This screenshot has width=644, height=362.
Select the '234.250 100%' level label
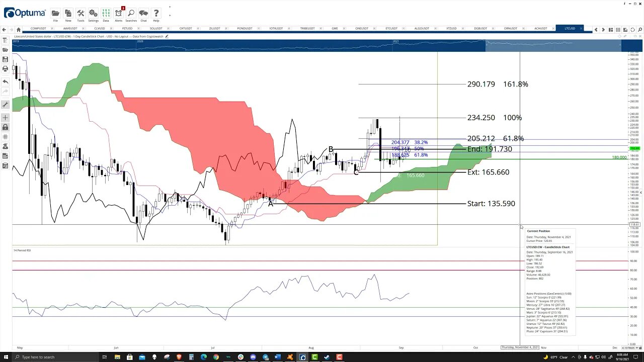pos(495,118)
